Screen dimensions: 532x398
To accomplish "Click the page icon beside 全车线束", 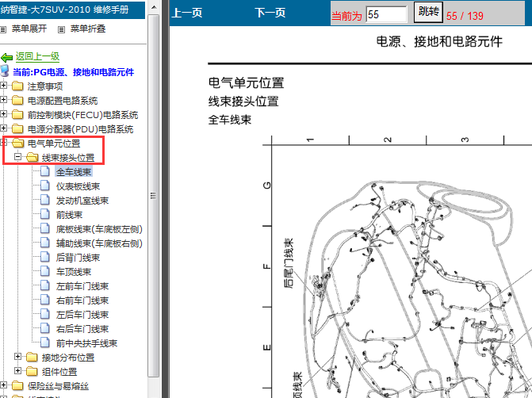I will (45, 171).
